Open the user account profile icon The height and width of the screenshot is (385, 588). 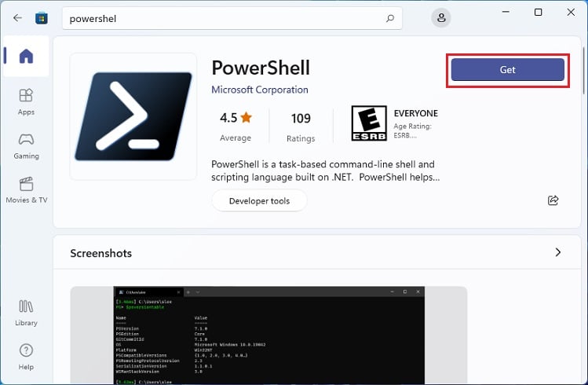[441, 17]
